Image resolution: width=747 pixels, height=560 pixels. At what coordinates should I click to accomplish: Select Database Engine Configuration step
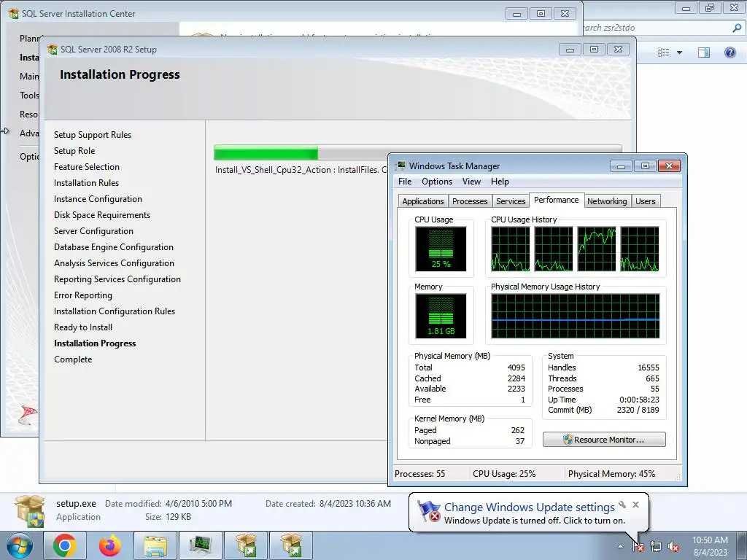click(x=113, y=247)
